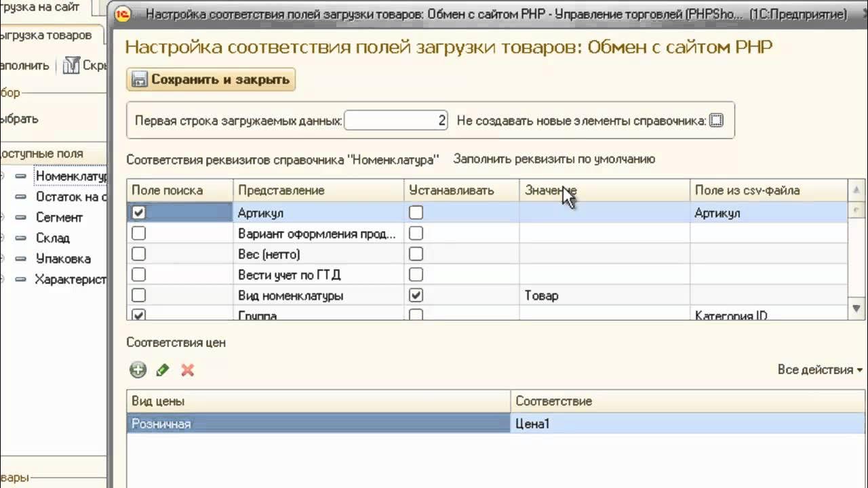This screenshot has width=868, height=488.
Task: Click Заполнить реквизиты по умолчанию link
Action: pos(554,159)
